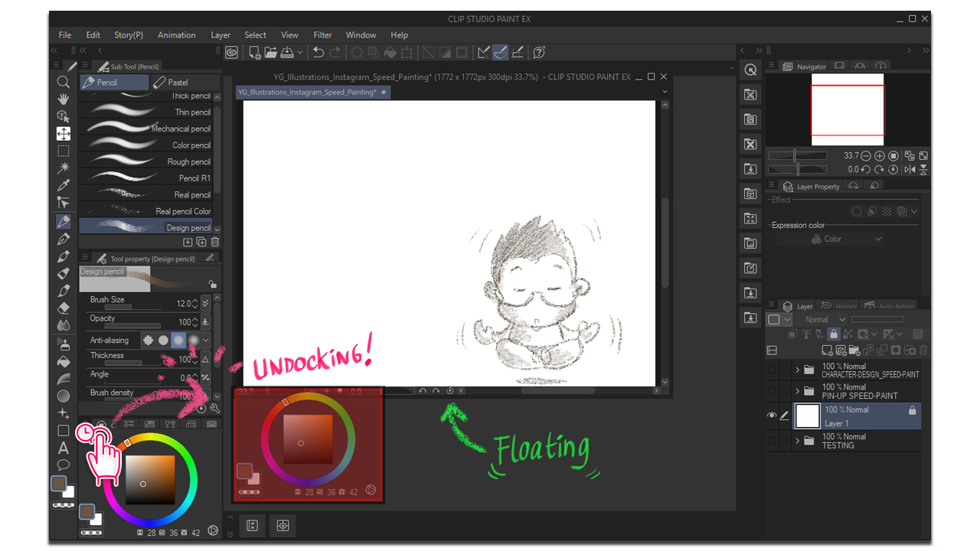
Task: Toggle Clip to Layer Below
Action: 793,334
